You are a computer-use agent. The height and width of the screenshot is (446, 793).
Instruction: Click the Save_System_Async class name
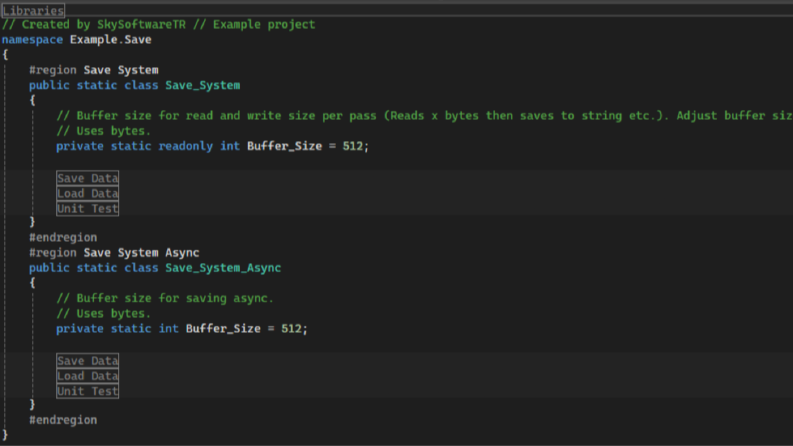click(223, 267)
